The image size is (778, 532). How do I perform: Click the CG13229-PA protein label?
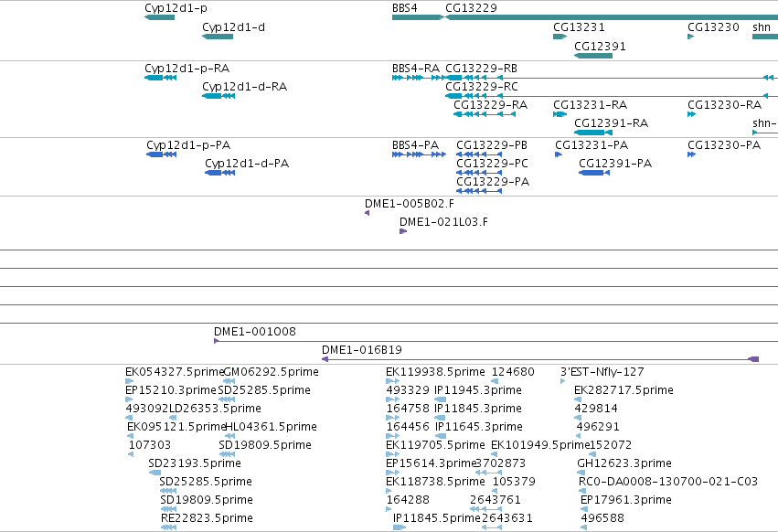[493, 182]
